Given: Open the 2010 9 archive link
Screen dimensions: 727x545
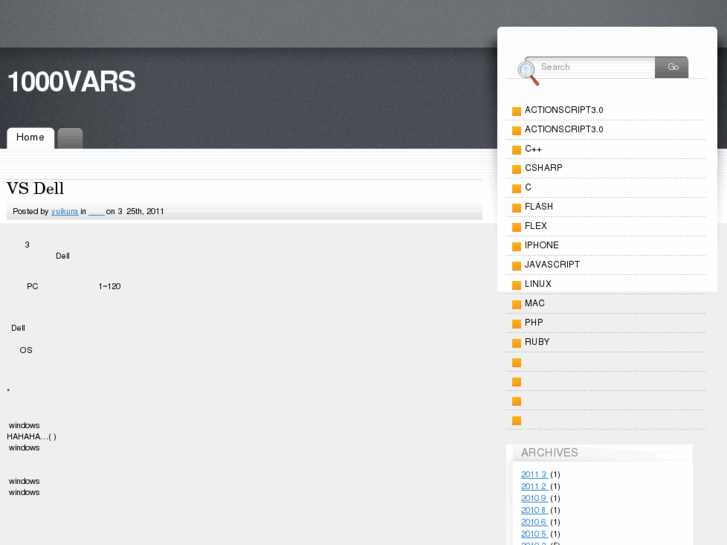Looking at the screenshot, I should 534,499.
